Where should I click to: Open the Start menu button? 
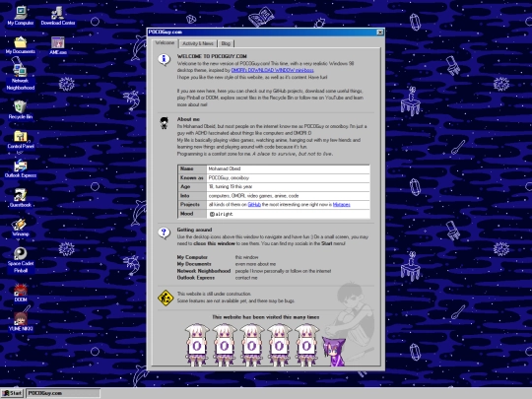pyautogui.click(x=12, y=393)
